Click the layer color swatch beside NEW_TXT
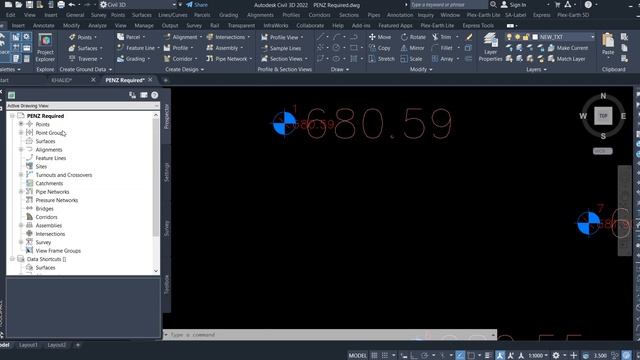The image size is (640, 360). coord(535,37)
